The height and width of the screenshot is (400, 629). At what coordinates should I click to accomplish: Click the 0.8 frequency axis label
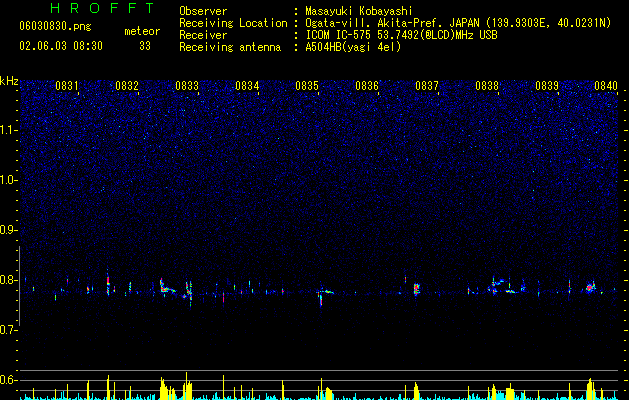click(9, 280)
